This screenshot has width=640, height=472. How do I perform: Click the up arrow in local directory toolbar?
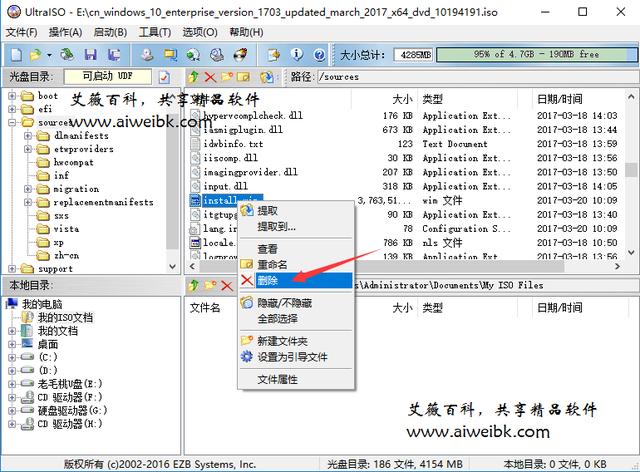tap(193, 285)
